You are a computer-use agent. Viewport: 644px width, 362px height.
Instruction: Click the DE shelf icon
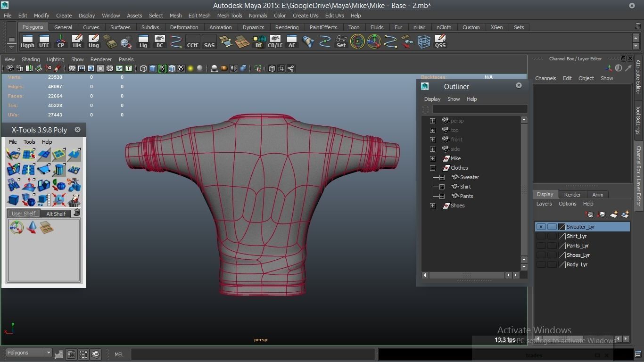coord(258,41)
